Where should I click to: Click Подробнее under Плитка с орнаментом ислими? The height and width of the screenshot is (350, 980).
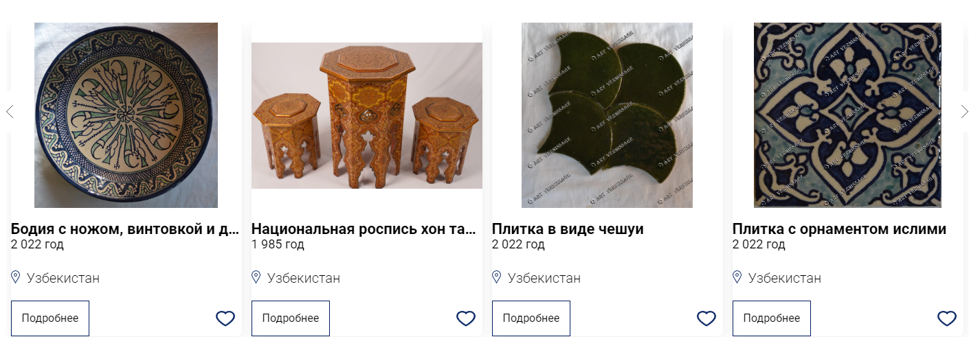click(772, 318)
